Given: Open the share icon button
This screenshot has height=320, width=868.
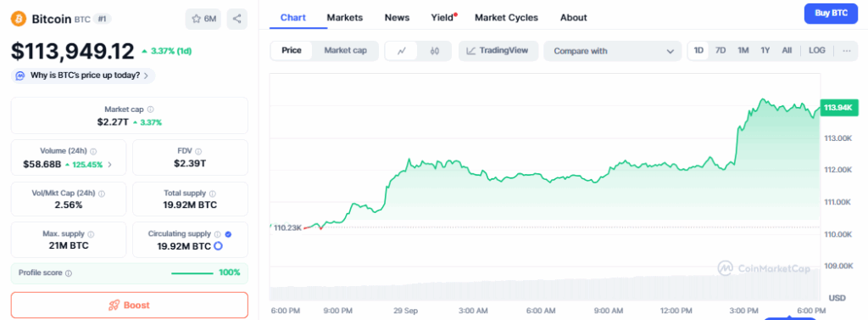Looking at the screenshot, I should [x=237, y=19].
